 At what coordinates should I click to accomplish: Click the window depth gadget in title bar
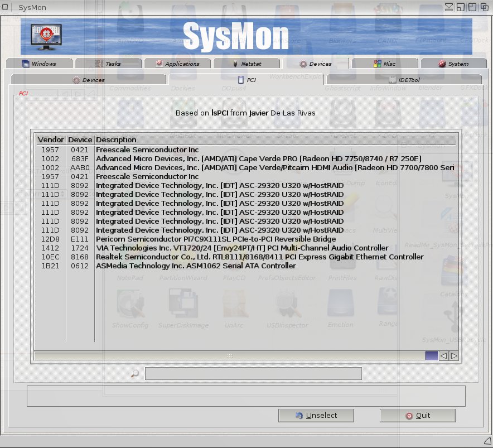(x=485, y=7)
